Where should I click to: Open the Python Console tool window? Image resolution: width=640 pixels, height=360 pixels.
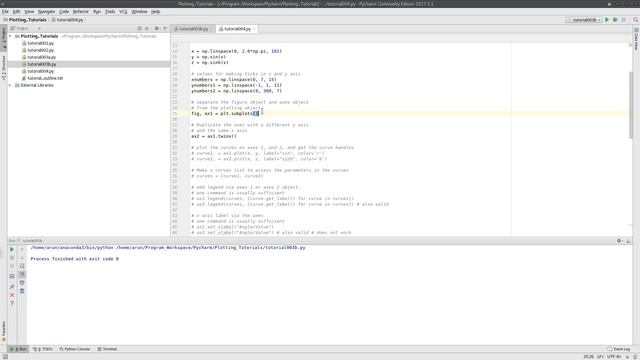click(x=74, y=349)
